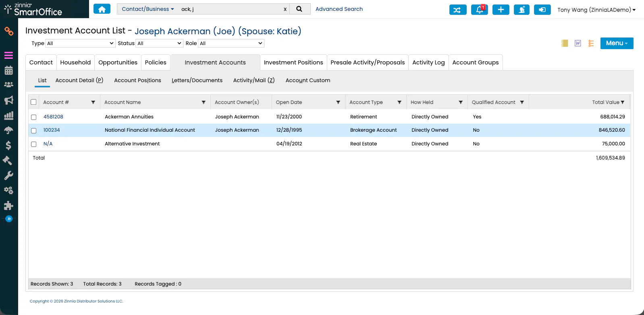Open the puzzle piece sidebar icon
Viewport: 644px width, 315px height.
pyautogui.click(x=9, y=205)
